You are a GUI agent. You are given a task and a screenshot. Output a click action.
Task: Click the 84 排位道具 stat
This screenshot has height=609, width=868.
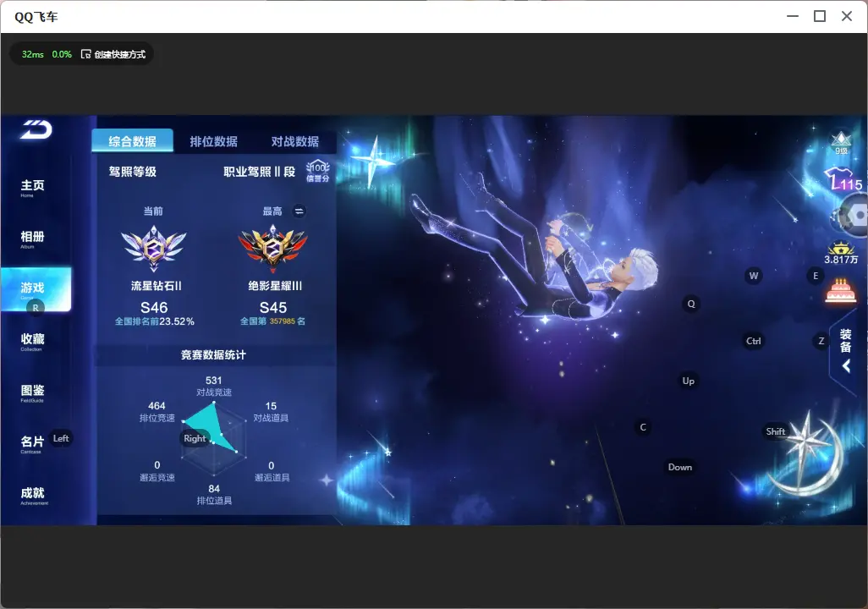coord(214,495)
